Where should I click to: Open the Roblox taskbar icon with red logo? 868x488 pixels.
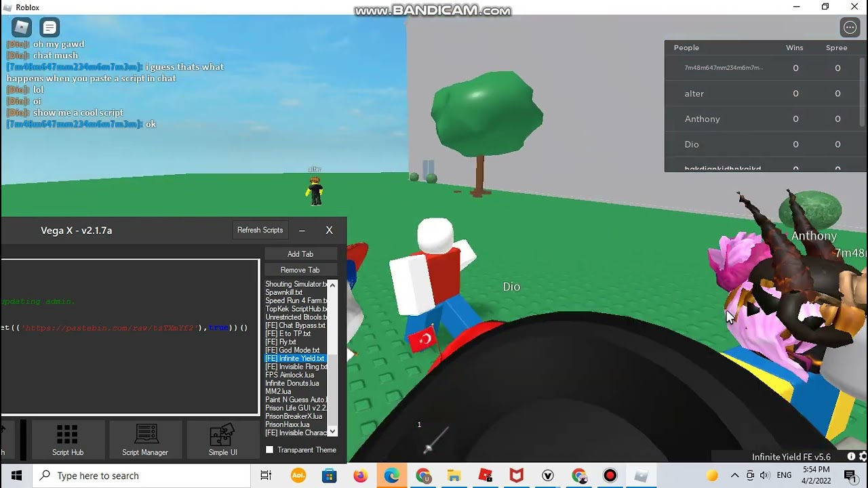click(x=486, y=476)
